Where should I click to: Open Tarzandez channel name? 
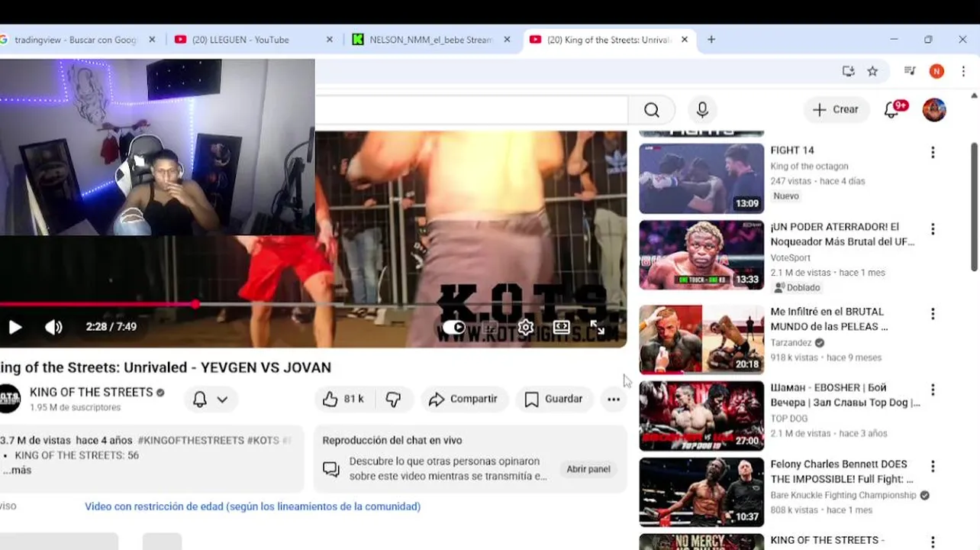tap(791, 343)
